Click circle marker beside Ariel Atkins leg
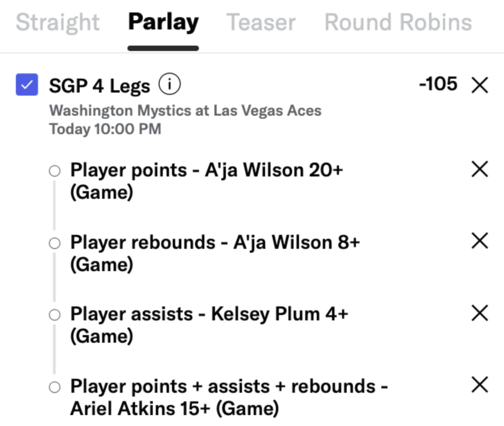The height and width of the screenshot is (426, 504). point(55,387)
